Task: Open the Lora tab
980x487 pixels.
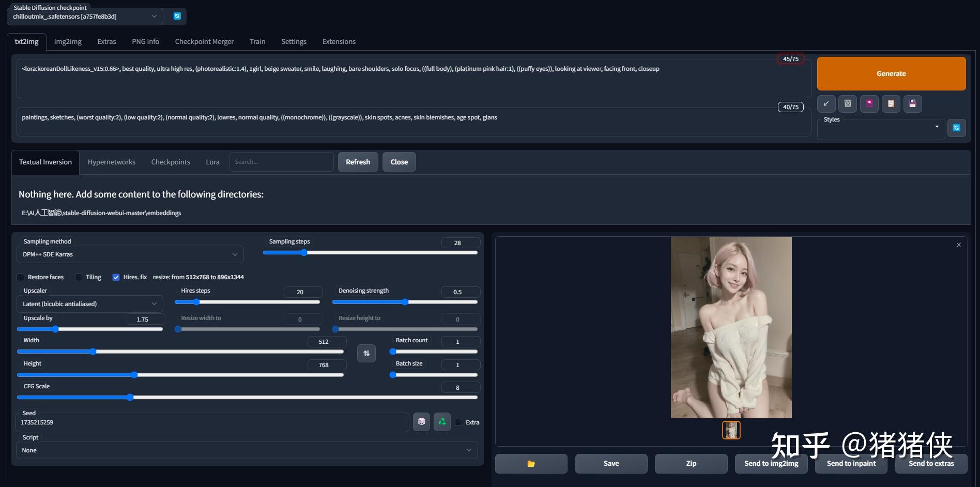Action: (212, 162)
